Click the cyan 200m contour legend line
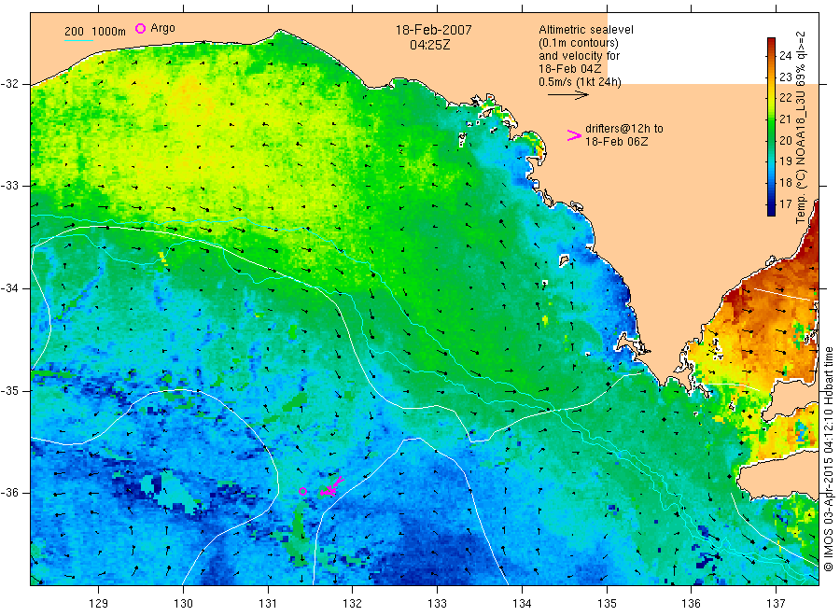 coord(78,41)
